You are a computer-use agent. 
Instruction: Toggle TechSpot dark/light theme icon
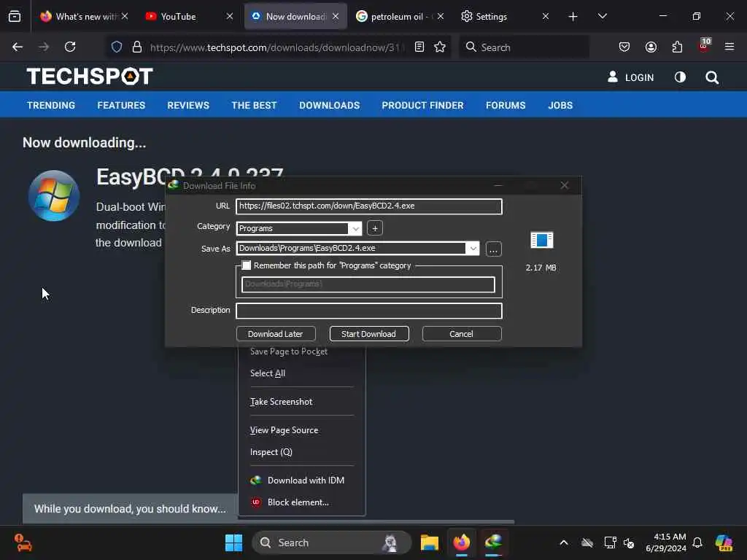(x=680, y=77)
